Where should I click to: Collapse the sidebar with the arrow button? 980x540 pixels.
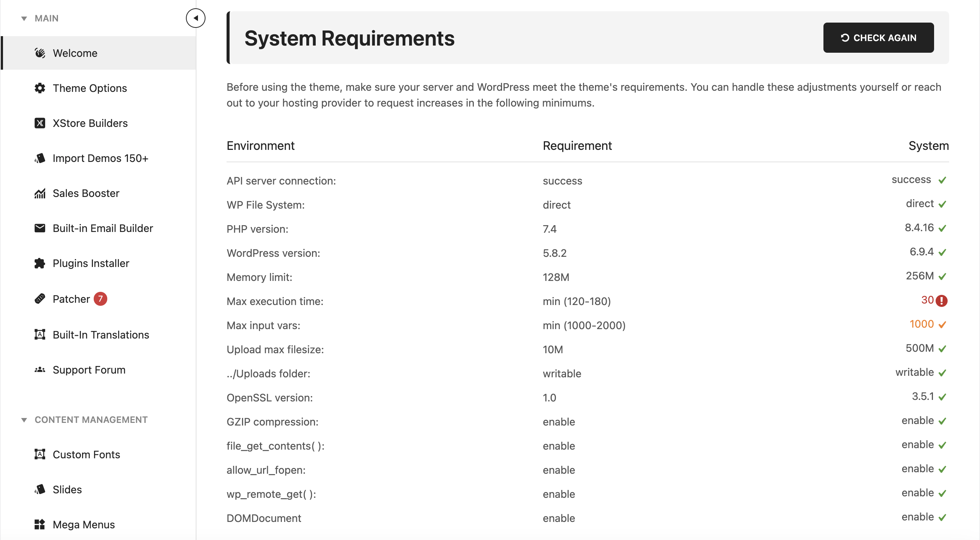click(196, 18)
